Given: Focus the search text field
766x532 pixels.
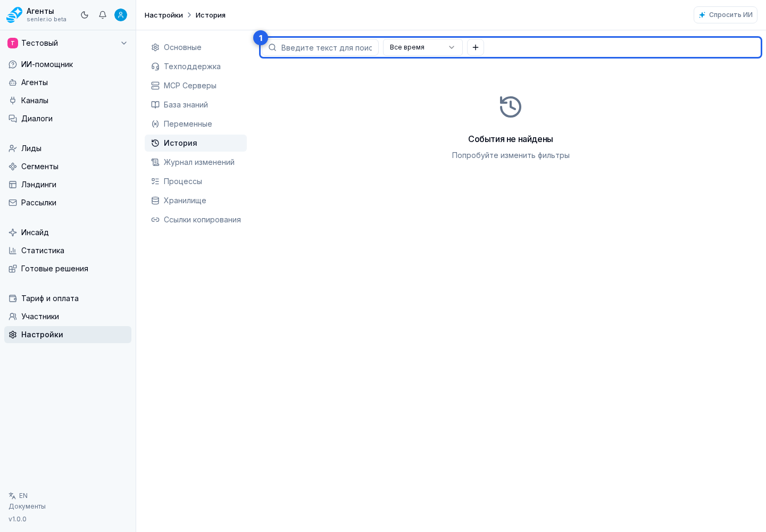Looking at the screenshot, I should [320, 47].
